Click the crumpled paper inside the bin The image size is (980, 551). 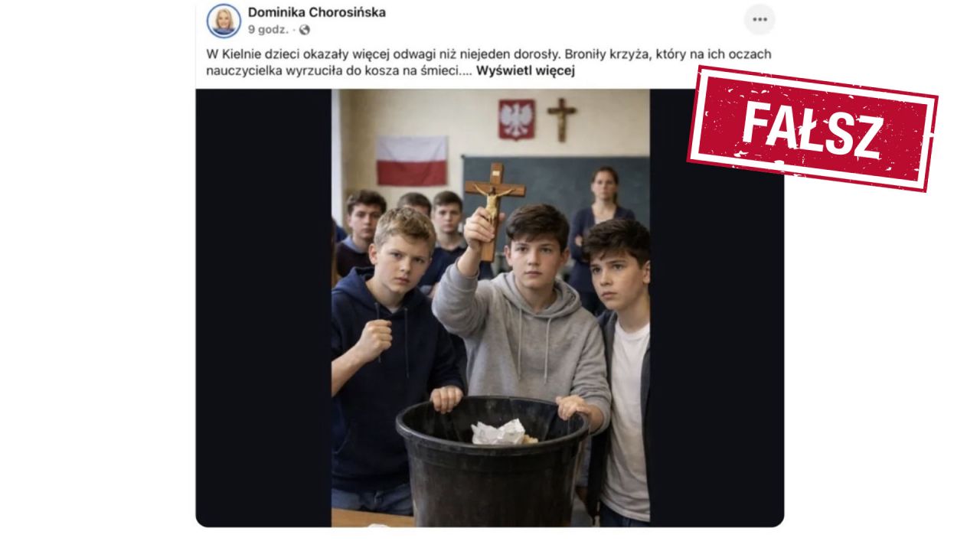tap(501, 432)
